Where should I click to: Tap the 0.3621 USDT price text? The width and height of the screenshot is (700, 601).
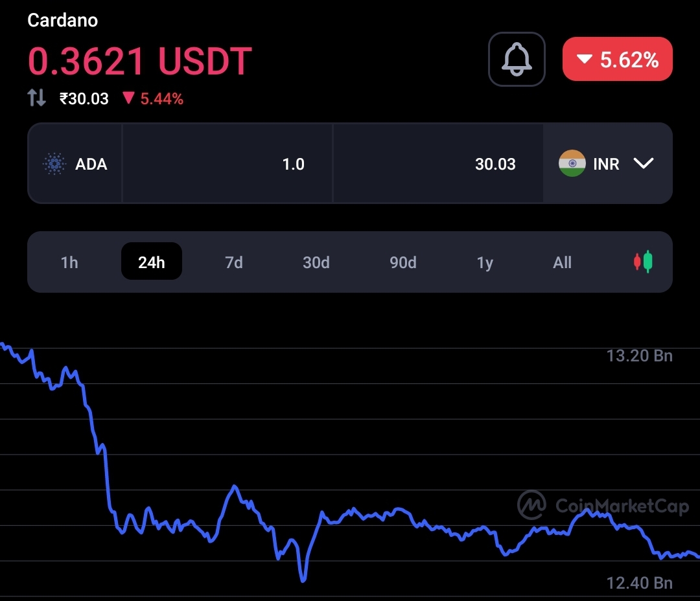(x=140, y=61)
